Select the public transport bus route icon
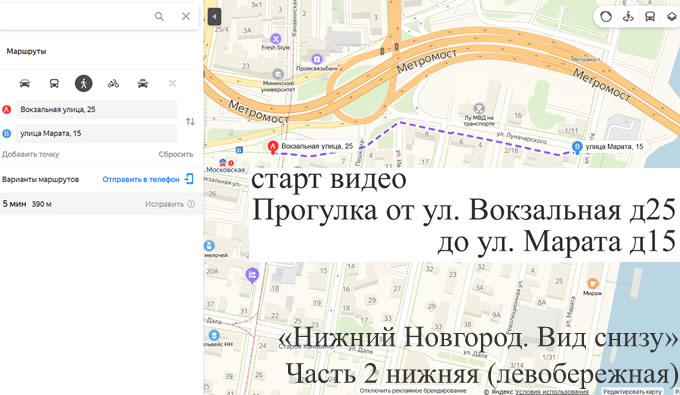 [x=54, y=83]
